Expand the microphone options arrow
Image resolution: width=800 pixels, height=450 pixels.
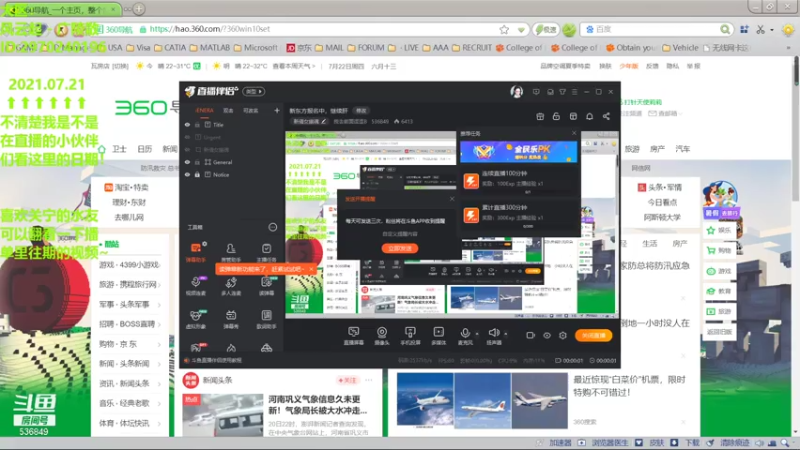pyautogui.click(x=477, y=334)
